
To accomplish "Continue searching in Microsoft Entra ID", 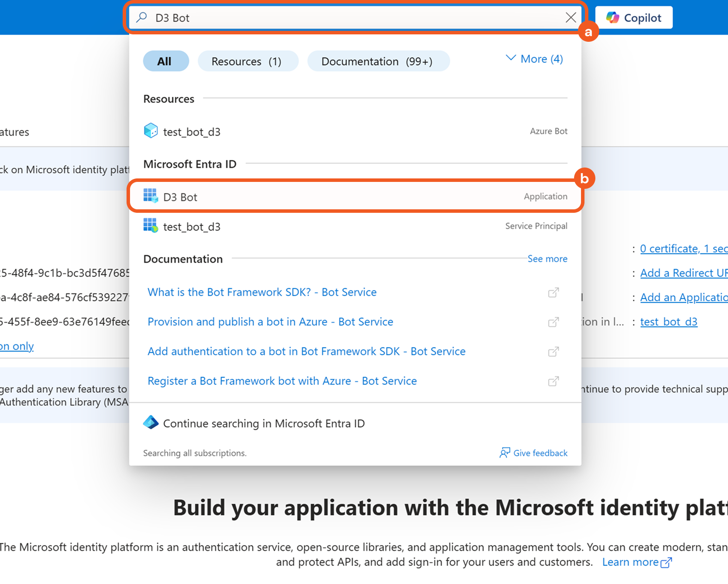I will pyautogui.click(x=264, y=423).
